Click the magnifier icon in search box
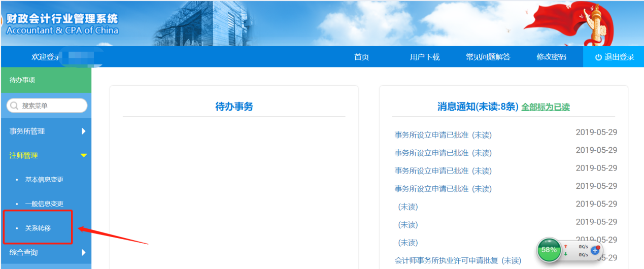 [x=14, y=106]
